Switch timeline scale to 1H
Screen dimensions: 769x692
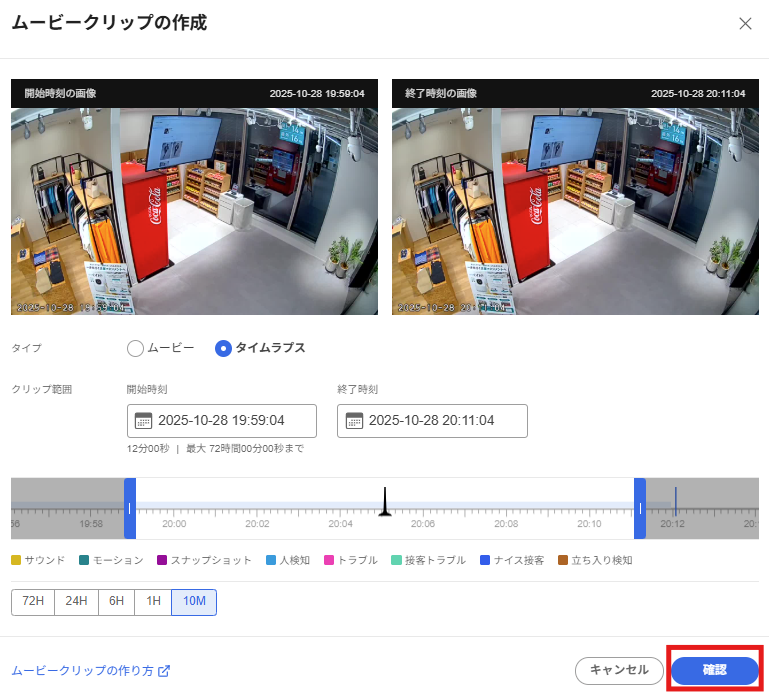pos(153,602)
